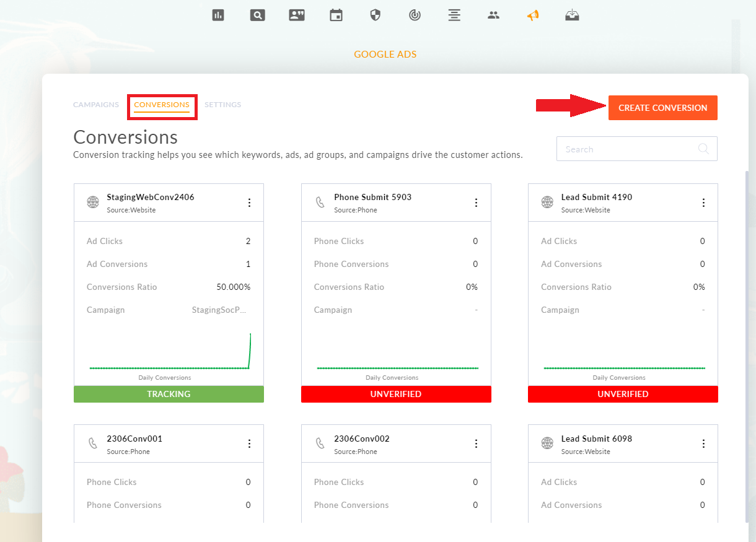
Task: Open the centered text lines icon
Action: (454, 15)
